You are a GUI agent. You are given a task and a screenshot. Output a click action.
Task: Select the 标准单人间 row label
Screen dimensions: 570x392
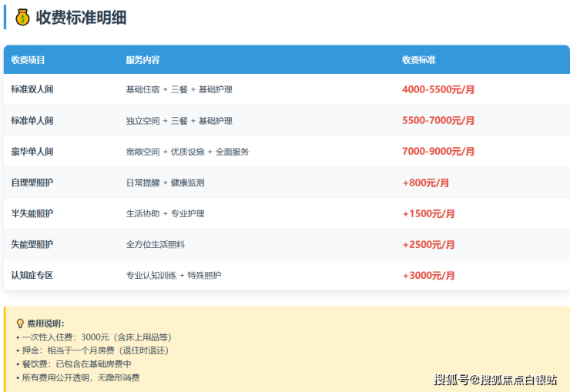(32, 121)
